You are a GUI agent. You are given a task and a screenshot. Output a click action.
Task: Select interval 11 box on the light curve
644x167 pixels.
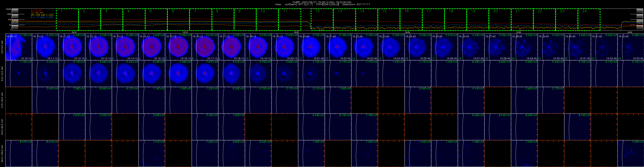click(x=290, y=20)
